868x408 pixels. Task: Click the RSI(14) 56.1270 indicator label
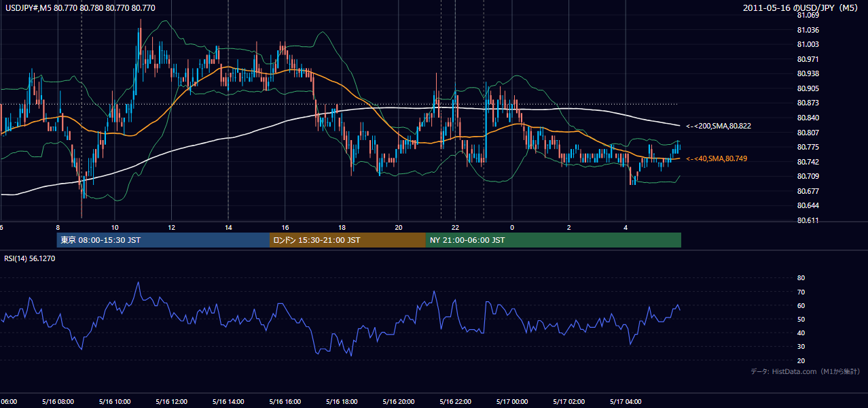click(x=30, y=258)
